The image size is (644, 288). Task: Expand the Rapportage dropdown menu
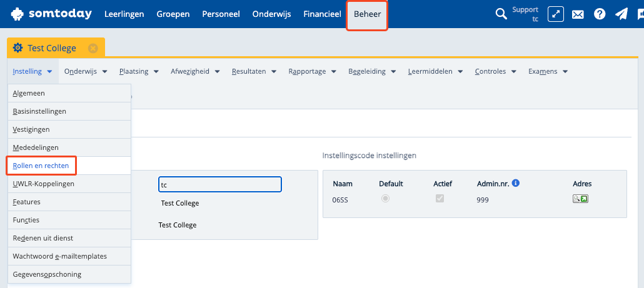pos(312,71)
